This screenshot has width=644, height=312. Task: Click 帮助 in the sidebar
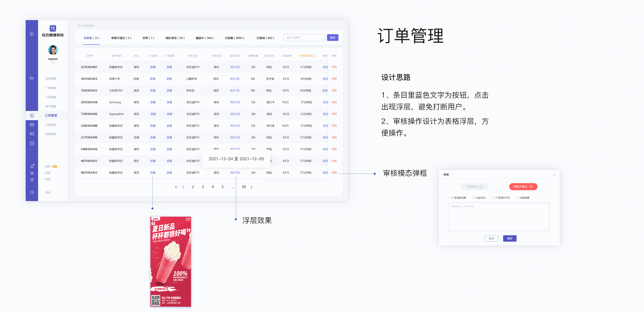(x=47, y=179)
